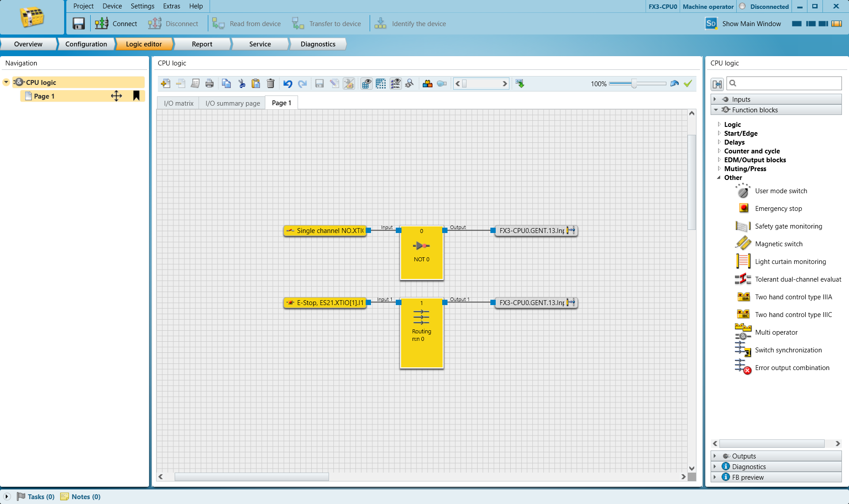The image size is (849, 504).
Task: Toggle the show grid button
Action: coord(381,84)
